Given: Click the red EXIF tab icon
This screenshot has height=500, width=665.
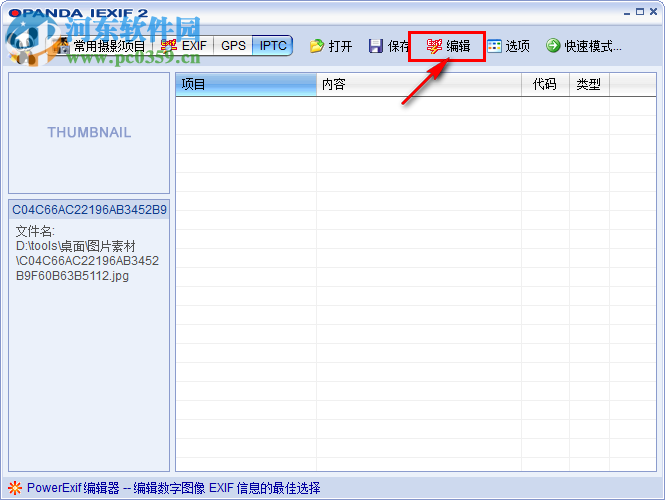Looking at the screenshot, I should (x=169, y=45).
